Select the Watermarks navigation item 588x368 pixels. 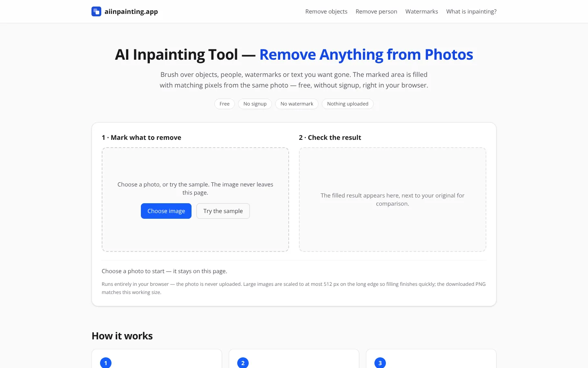(x=422, y=11)
